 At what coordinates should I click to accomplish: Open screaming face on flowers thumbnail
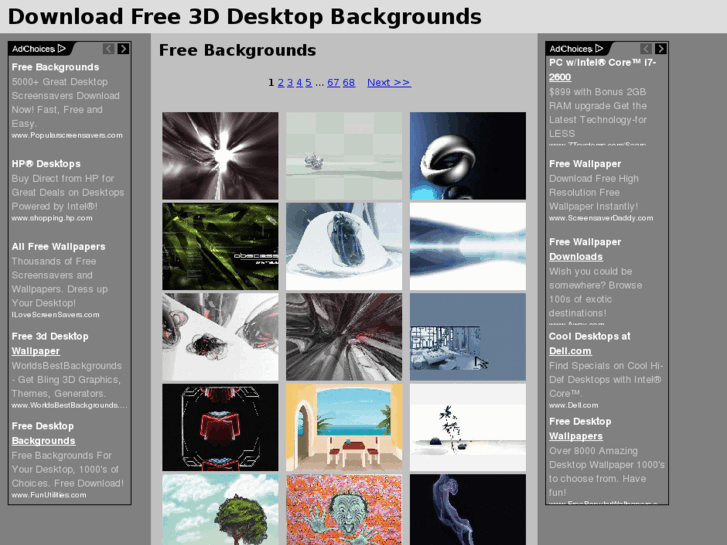click(x=344, y=509)
